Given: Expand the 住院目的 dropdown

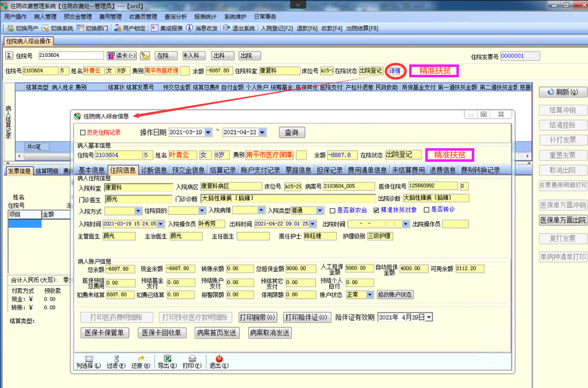Looking at the screenshot, I should (202, 210).
